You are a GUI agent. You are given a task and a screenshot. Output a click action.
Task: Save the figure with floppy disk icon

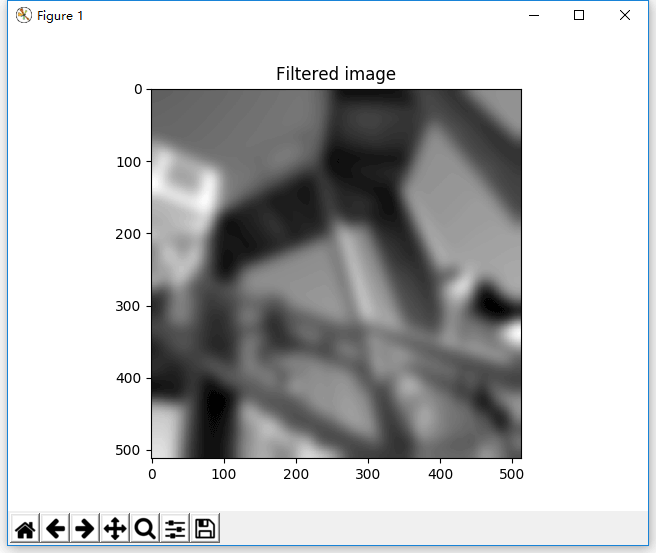pos(205,529)
